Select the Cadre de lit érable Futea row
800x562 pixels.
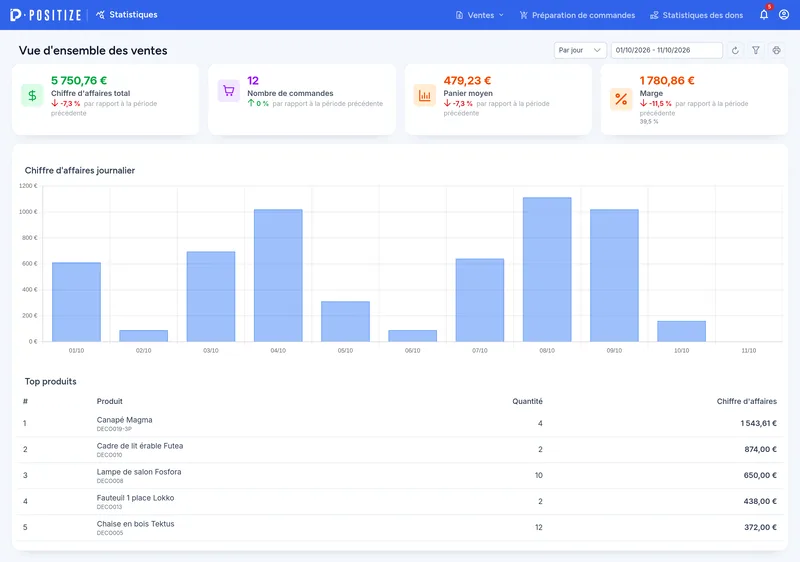(400, 450)
